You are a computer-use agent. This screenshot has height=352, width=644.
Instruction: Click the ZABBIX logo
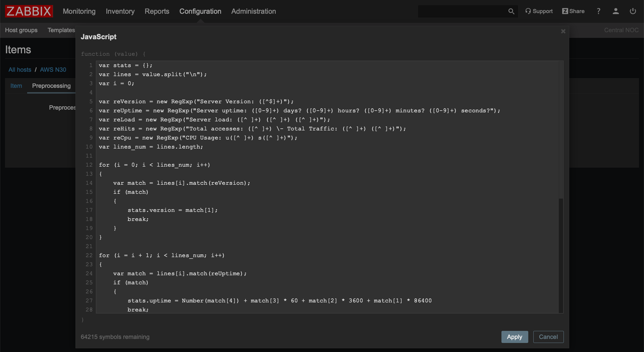pos(29,11)
